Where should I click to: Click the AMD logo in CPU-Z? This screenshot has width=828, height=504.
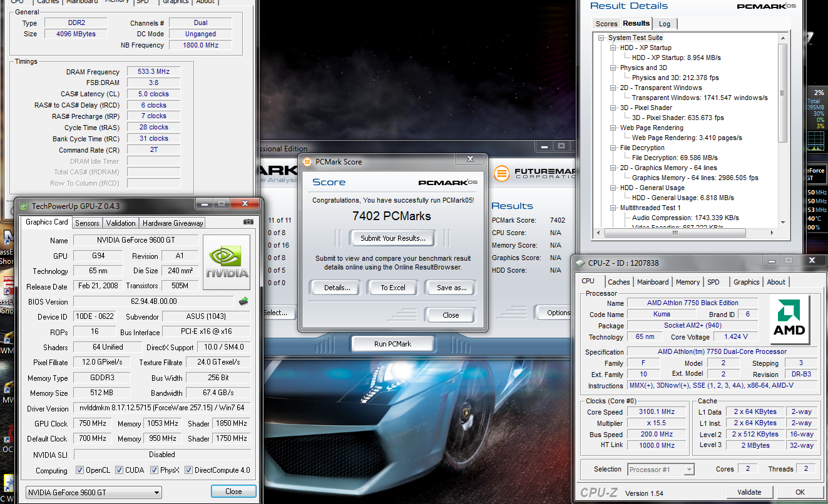click(789, 320)
